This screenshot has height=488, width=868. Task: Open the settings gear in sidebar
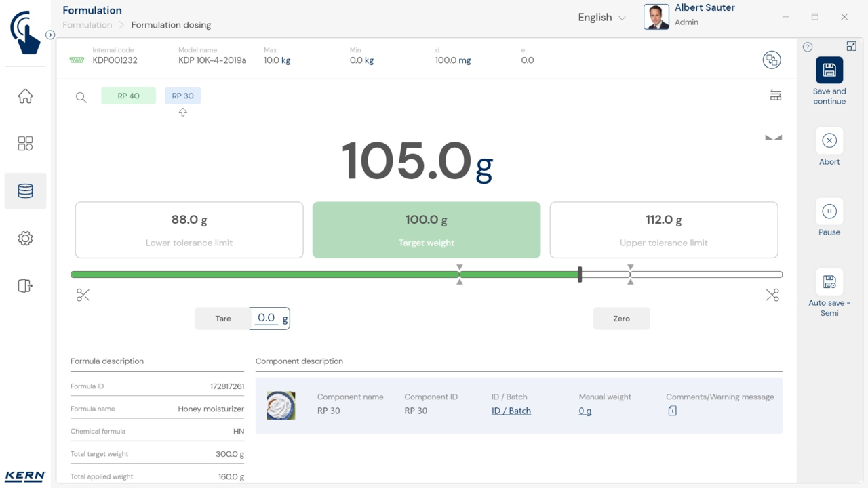pyautogui.click(x=25, y=239)
